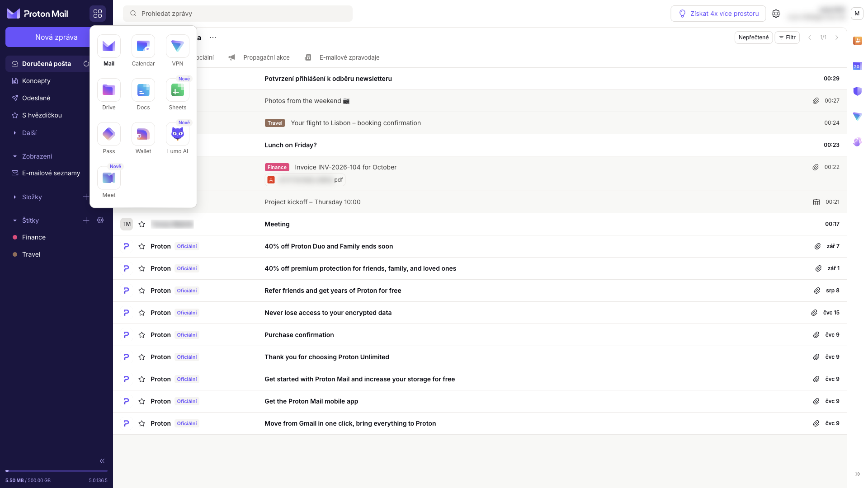This screenshot has width=868, height=488.
Task: Star the Purchase confirmation email
Action: [x=142, y=335]
